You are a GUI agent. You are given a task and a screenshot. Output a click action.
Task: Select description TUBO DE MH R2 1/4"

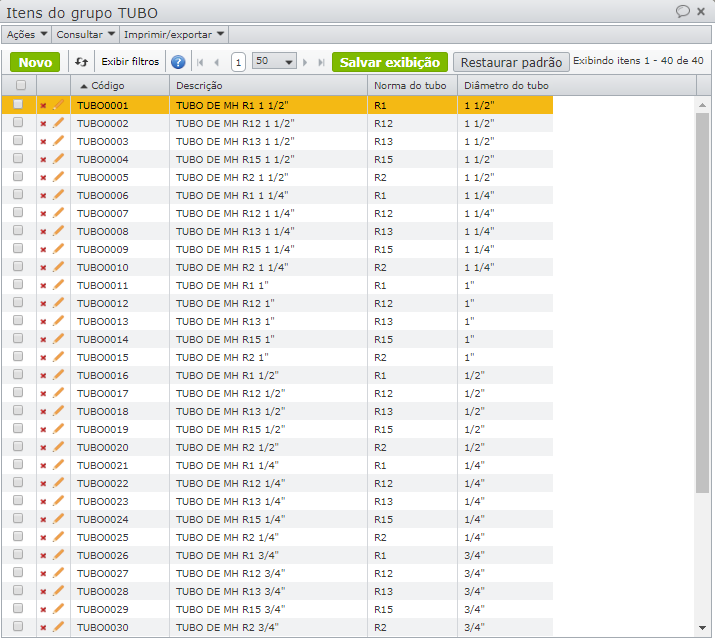(227, 538)
